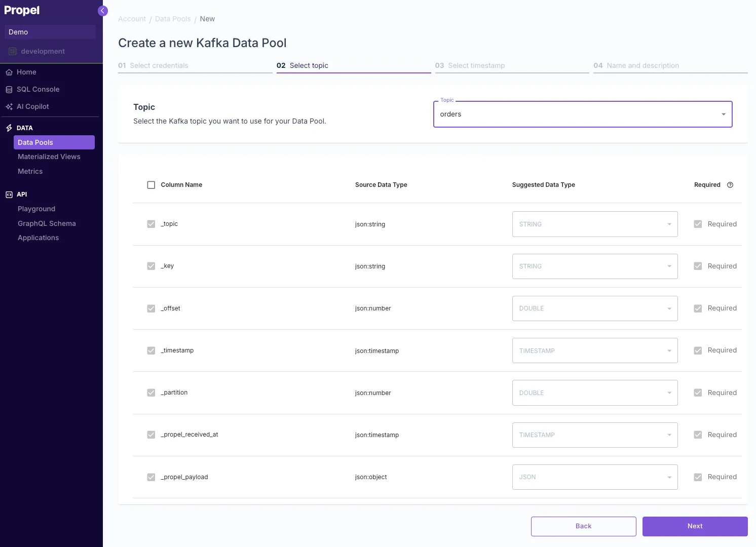
Task: Click the Suggested Data Type column header
Action: (x=544, y=185)
